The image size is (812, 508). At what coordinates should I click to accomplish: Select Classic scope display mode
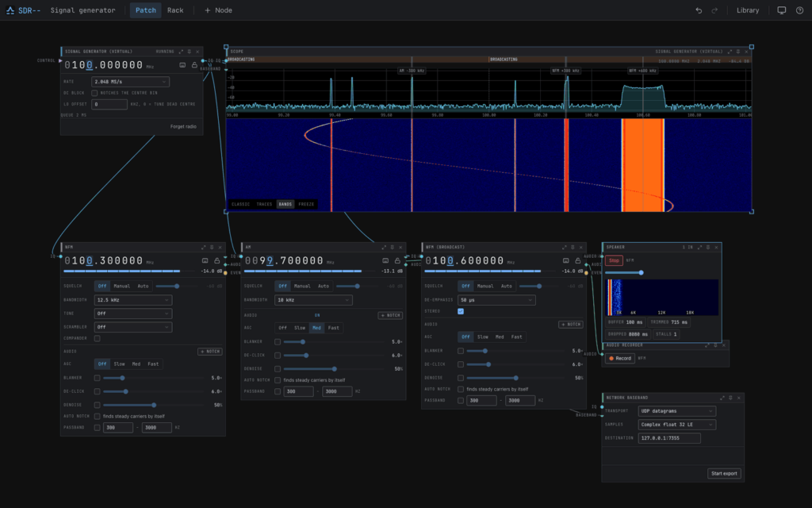point(240,204)
